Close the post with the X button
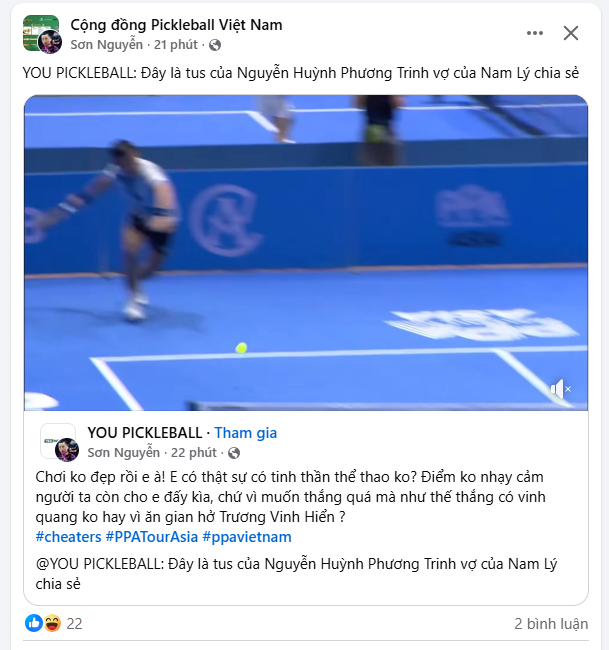This screenshot has height=650, width=609. coord(571,33)
